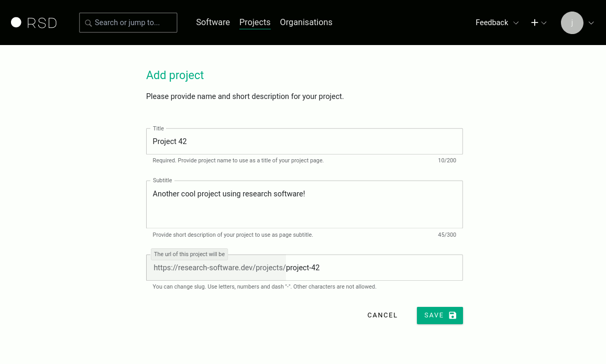The image size is (606, 364).
Task: Save the new project
Action: pyautogui.click(x=439, y=315)
